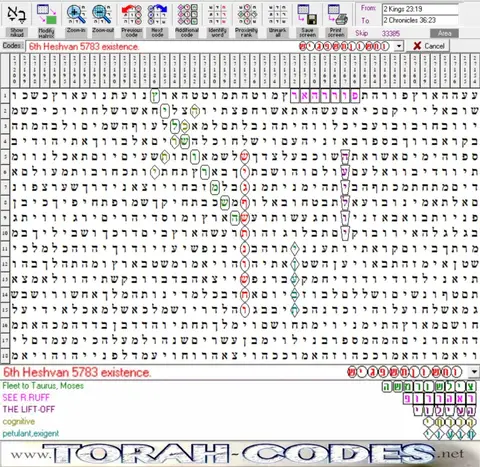Viewport: 480px width, 467px height.
Task: Click the Zoom-out magnifier icon
Action: coord(102,14)
